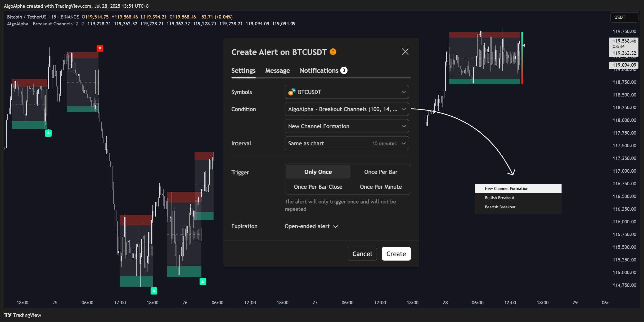
Task: Click the 119,362.32 price scale label
Action: click(x=624, y=53)
